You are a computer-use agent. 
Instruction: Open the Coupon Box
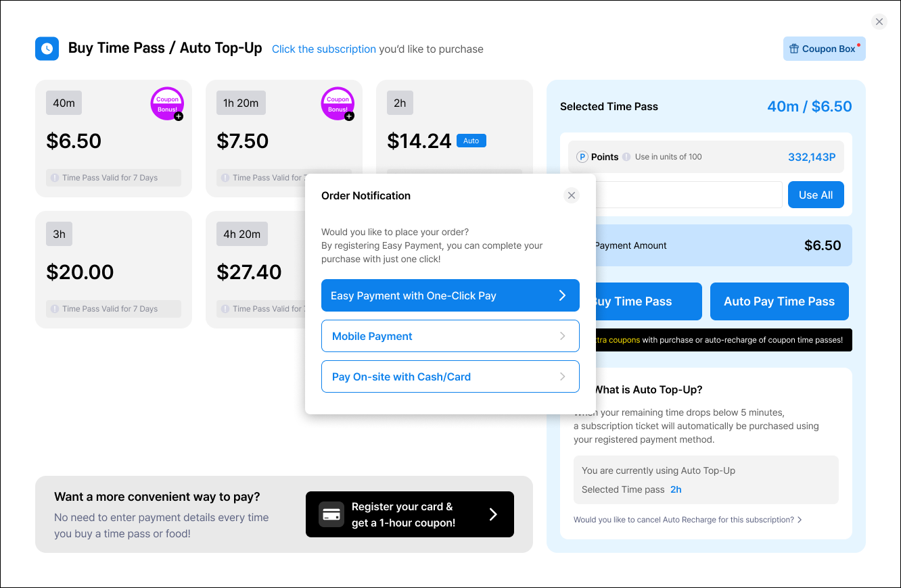coord(824,49)
